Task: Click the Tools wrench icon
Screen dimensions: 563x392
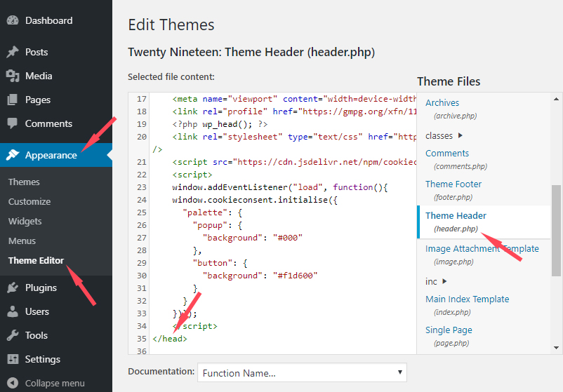Action: pyautogui.click(x=13, y=335)
